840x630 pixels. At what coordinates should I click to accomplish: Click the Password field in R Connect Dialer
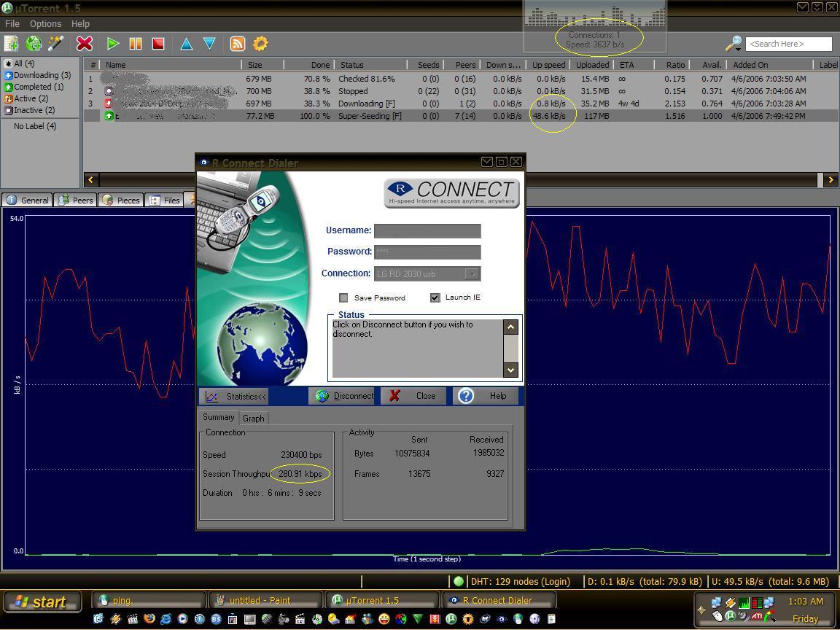(x=427, y=252)
